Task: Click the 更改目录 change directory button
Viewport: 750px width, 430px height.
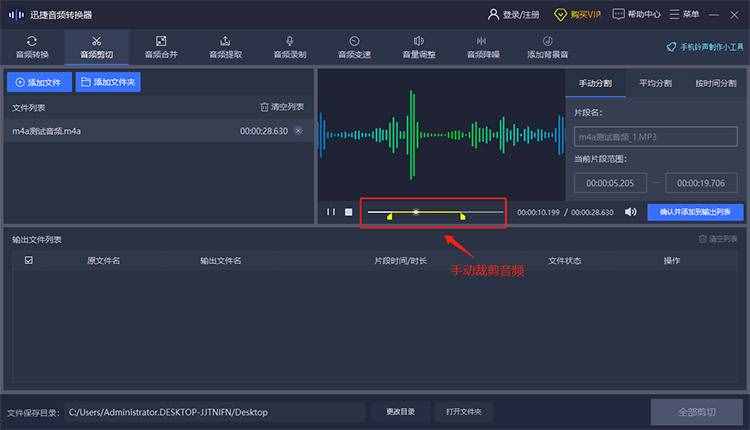Action: 400,412
